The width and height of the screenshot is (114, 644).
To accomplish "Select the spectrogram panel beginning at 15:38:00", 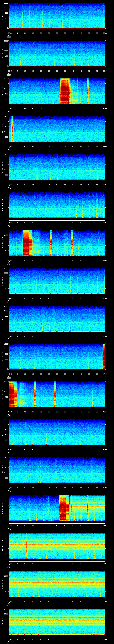I will 57,54.
